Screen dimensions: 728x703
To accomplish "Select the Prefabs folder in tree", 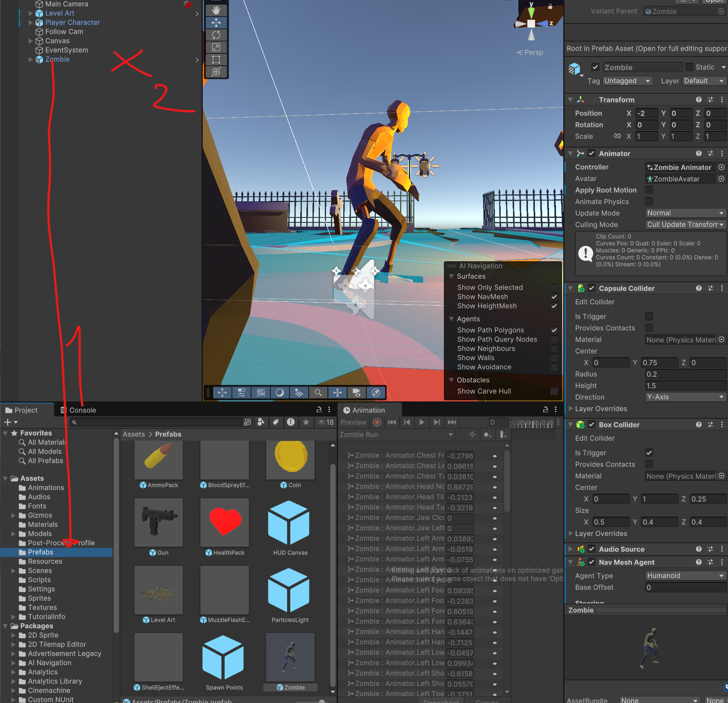I will tap(56, 552).
